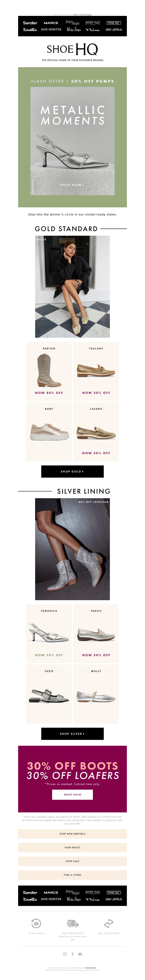Click the Wear now, pay later icon

pos(109,923)
